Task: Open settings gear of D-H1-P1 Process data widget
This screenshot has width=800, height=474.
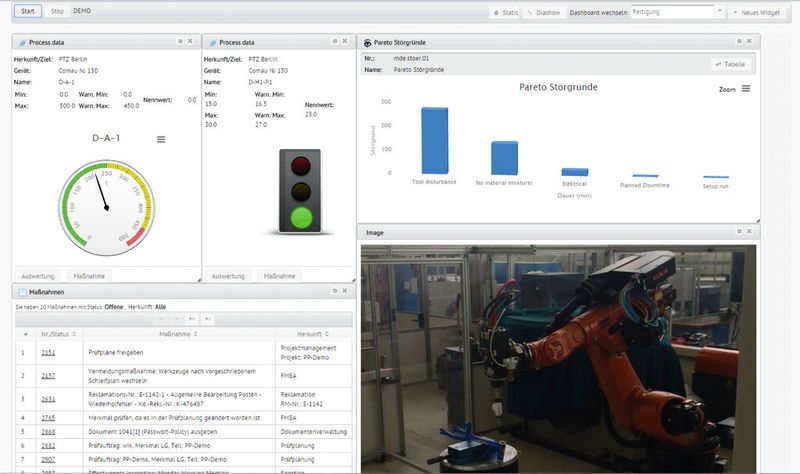Action: click(x=335, y=41)
